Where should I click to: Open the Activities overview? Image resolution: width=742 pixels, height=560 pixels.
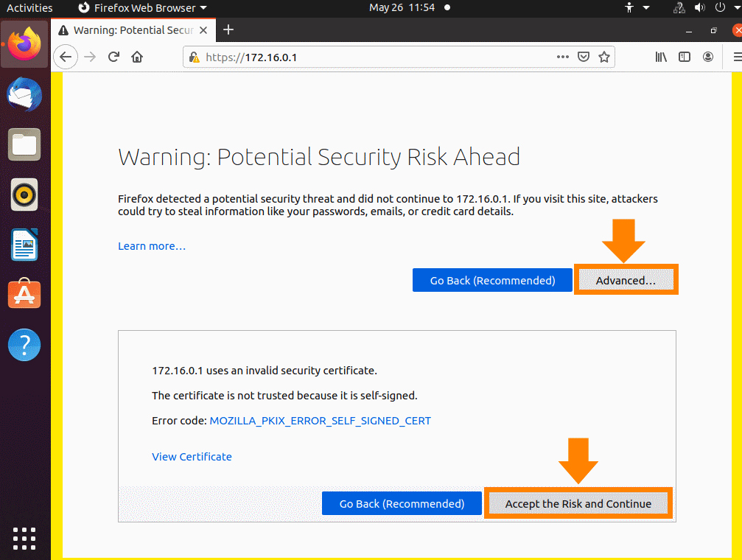tap(29, 8)
